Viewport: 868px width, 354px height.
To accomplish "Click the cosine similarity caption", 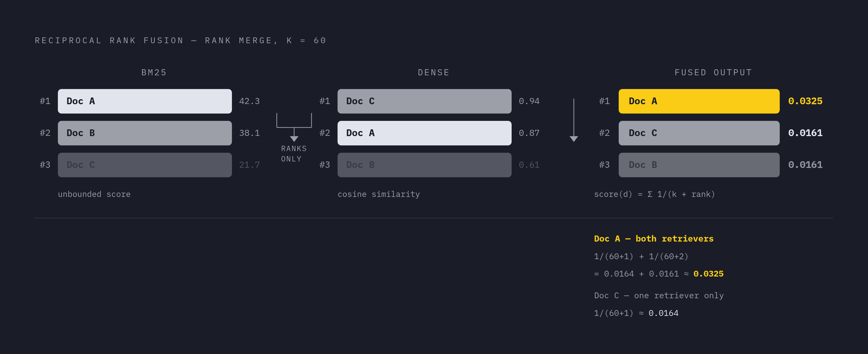I will tap(379, 194).
